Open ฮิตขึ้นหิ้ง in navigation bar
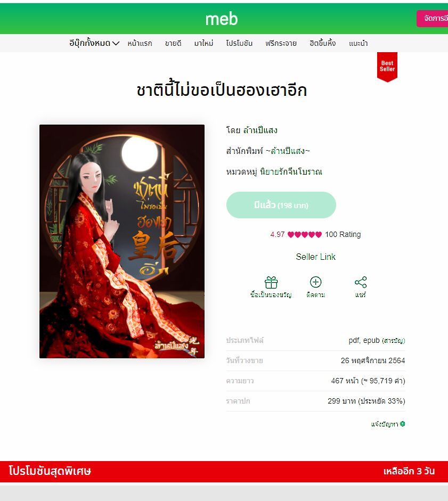This screenshot has height=501, width=448. pos(323,43)
